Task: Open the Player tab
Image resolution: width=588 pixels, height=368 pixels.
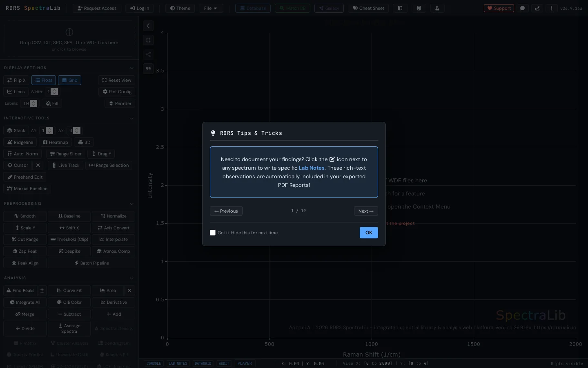Action: point(245,364)
